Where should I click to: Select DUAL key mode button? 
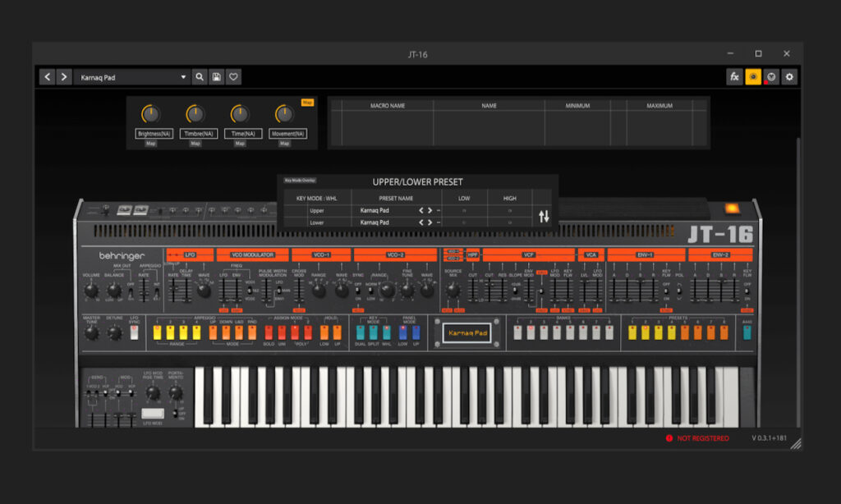click(x=360, y=332)
